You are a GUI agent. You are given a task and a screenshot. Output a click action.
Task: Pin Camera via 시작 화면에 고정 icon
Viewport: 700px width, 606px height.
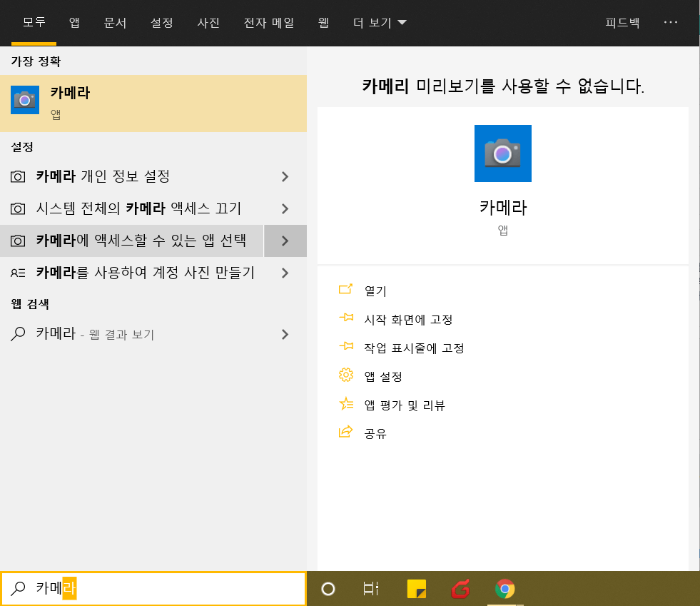point(346,319)
